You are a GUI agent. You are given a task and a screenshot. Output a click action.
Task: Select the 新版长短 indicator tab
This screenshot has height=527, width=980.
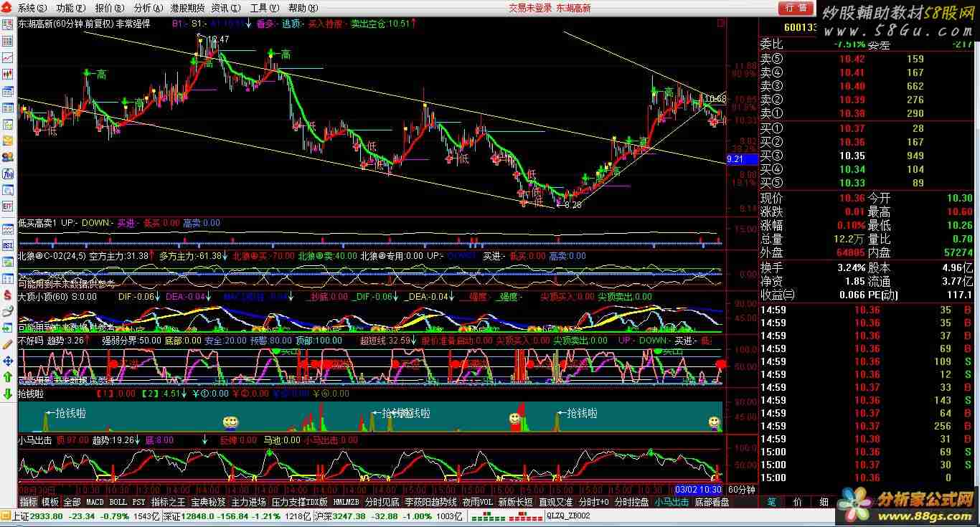pos(515,502)
